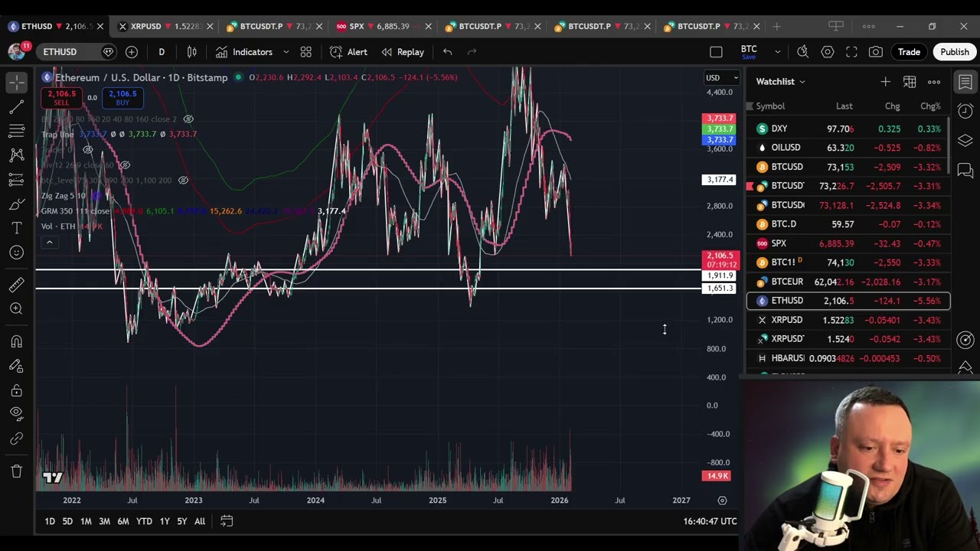Start bar Replay mode
This screenshot has height=551, width=980.
(x=403, y=52)
